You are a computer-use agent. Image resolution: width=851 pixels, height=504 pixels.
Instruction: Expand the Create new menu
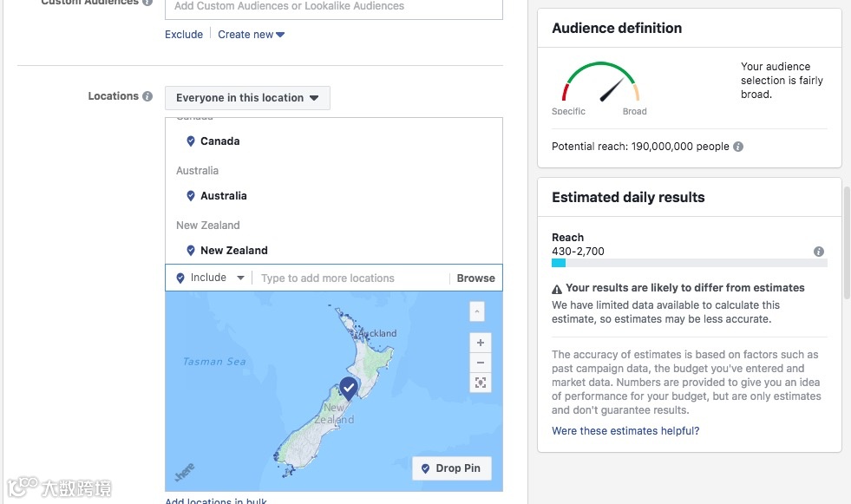pos(251,34)
